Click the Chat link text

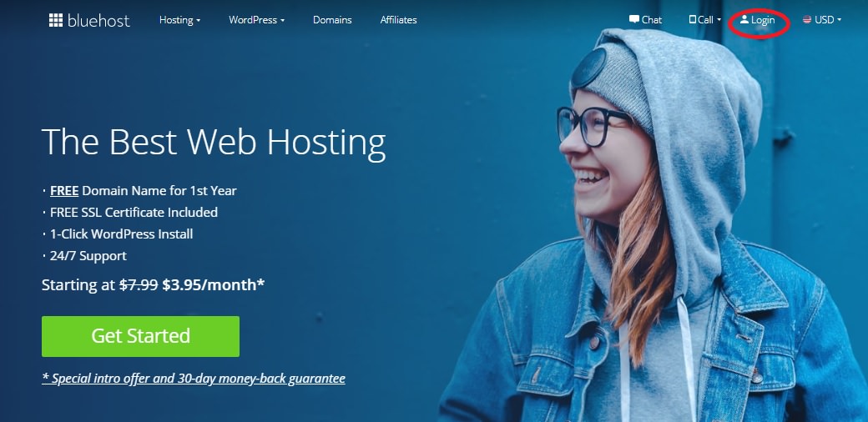(x=652, y=20)
